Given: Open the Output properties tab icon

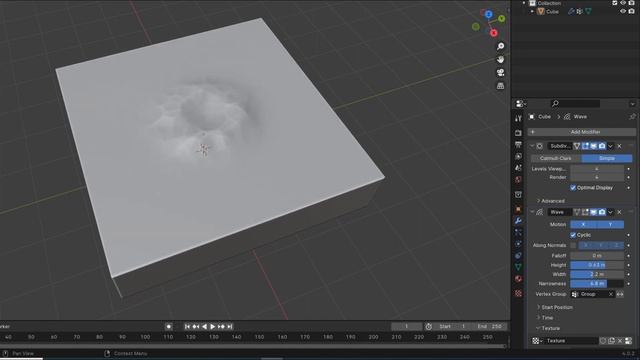Looking at the screenshot, I should pos(518,145).
